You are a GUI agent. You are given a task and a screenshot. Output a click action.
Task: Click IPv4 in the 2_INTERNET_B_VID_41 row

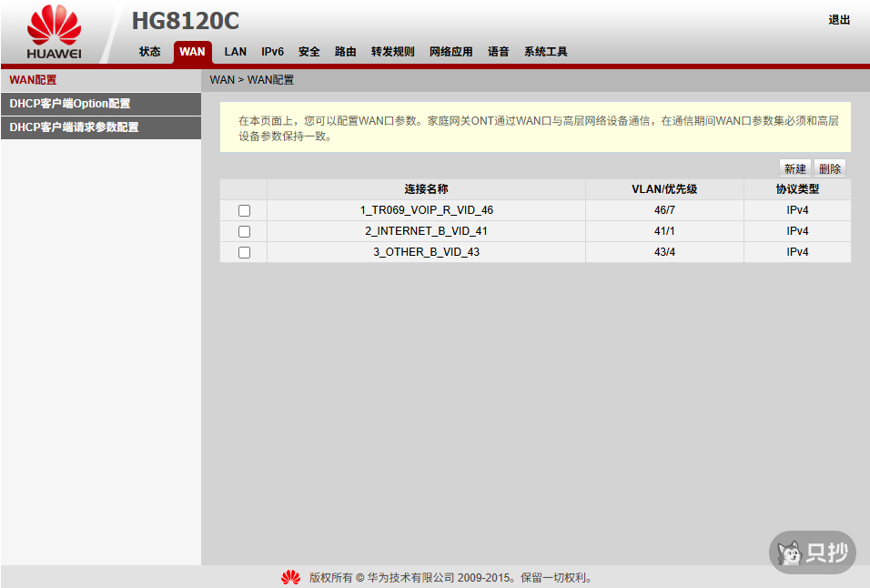(x=797, y=231)
